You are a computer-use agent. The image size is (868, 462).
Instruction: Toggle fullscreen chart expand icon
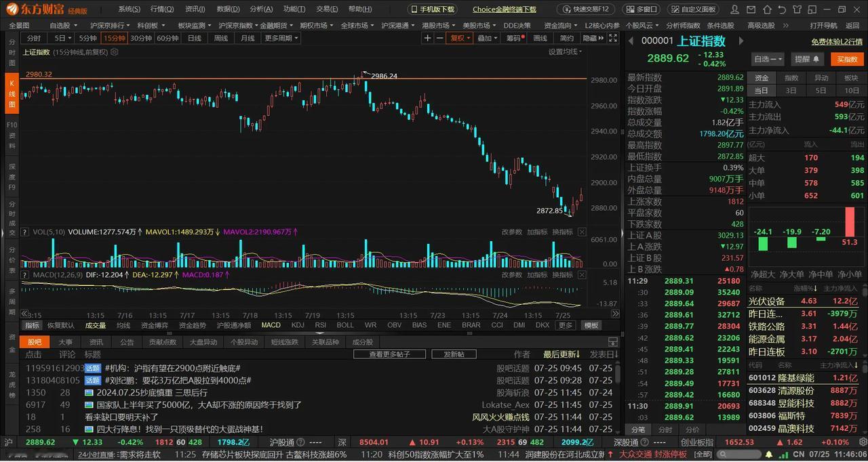pyautogui.click(x=613, y=38)
